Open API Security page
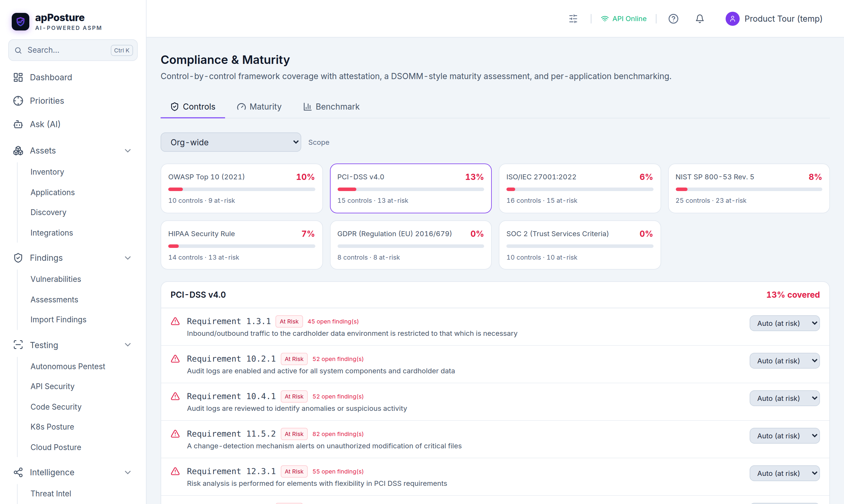844x504 pixels. pyautogui.click(x=52, y=386)
